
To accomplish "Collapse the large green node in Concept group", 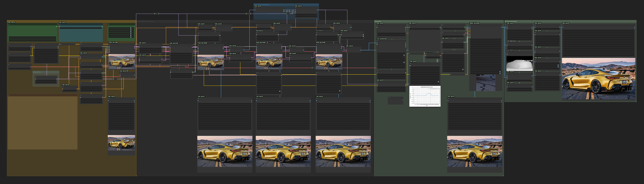I will [9, 24].
